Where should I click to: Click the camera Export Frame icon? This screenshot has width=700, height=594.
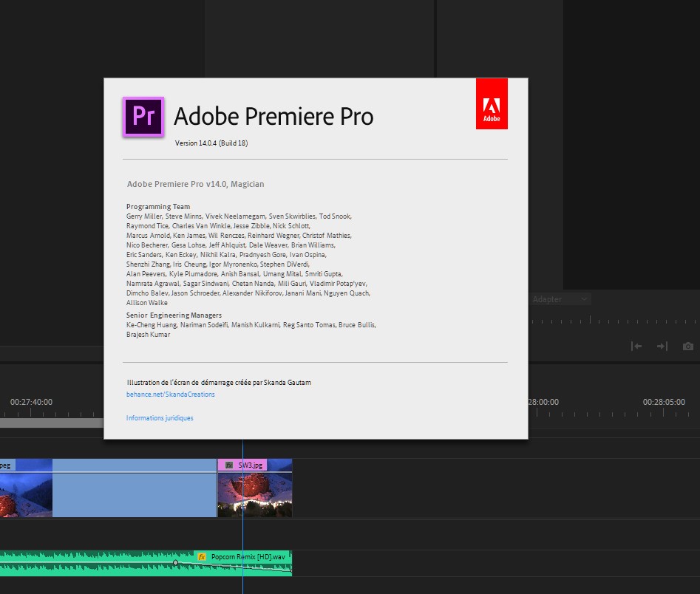coord(688,346)
